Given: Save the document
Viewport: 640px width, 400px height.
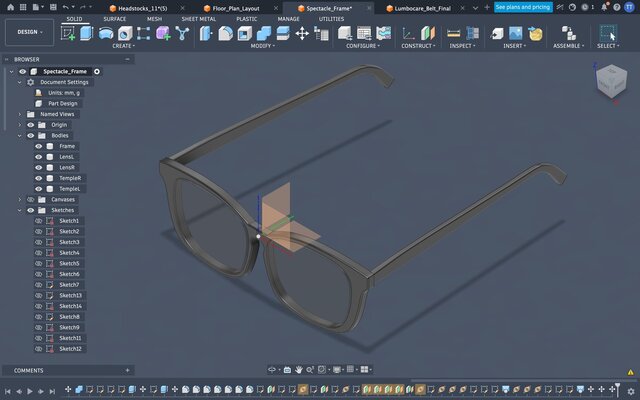Looking at the screenshot, I should (x=53, y=7).
